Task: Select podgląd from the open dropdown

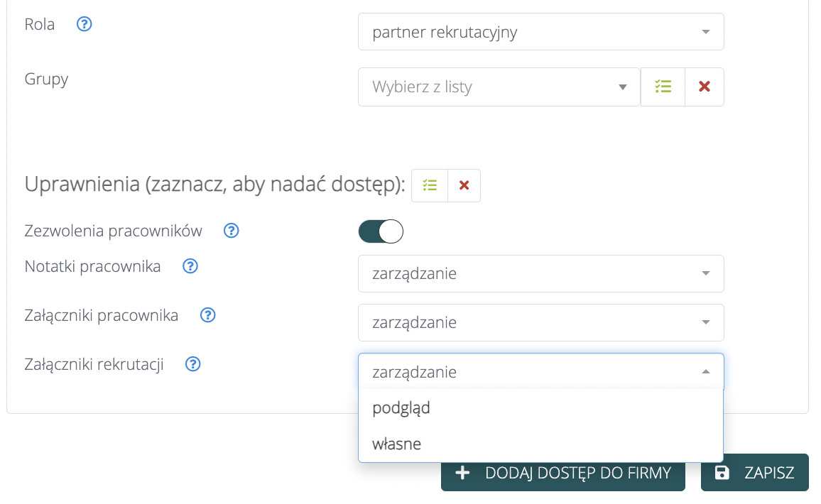Action: point(401,407)
